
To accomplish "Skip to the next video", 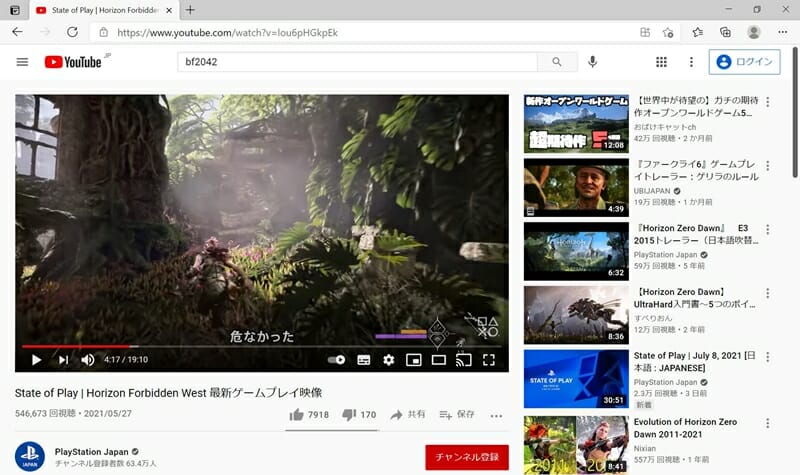I will pos(63,360).
